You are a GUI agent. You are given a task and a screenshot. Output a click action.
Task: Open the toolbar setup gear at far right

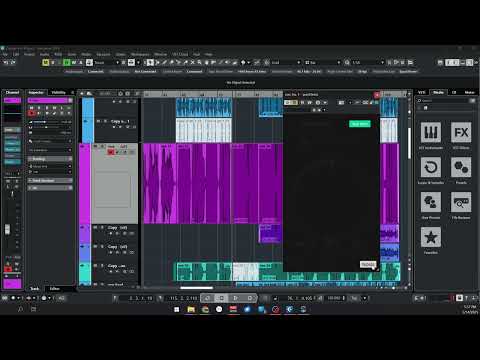coord(477,62)
